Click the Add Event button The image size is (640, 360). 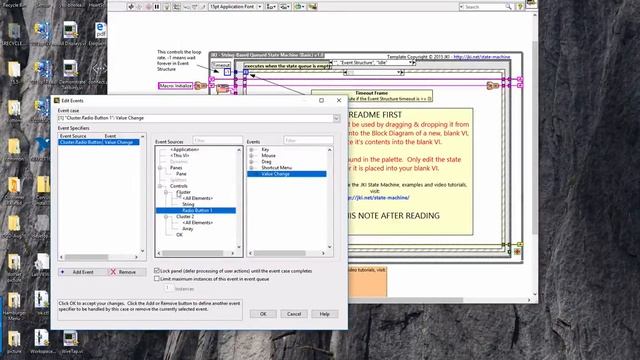click(82, 272)
